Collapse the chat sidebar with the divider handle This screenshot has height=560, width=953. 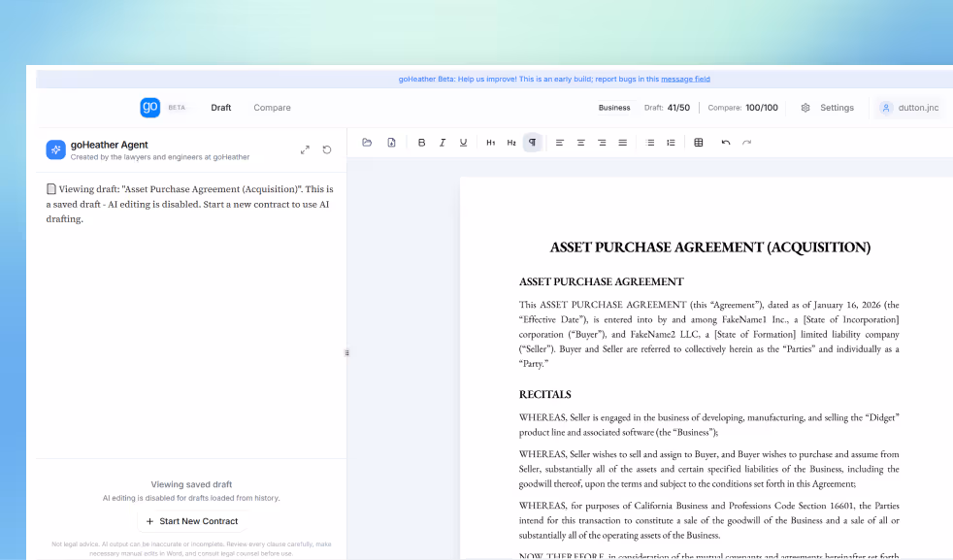346,352
